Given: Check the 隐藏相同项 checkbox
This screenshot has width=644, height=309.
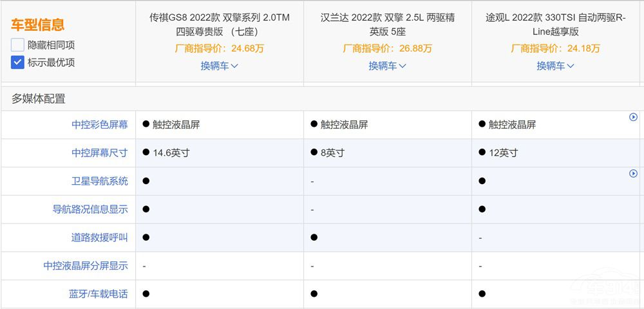Looking at the screenshot, I should [17, 45].
